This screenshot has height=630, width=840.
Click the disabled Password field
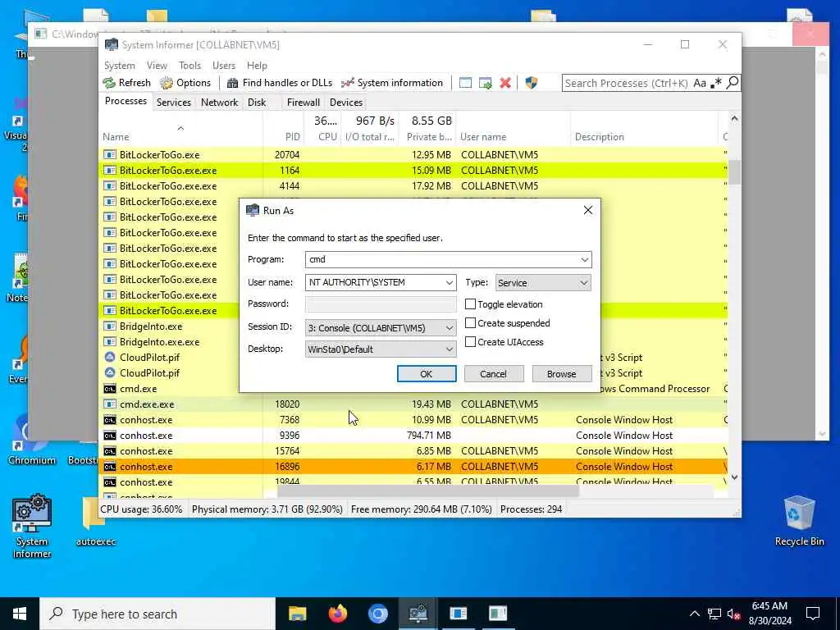(381, 304)
